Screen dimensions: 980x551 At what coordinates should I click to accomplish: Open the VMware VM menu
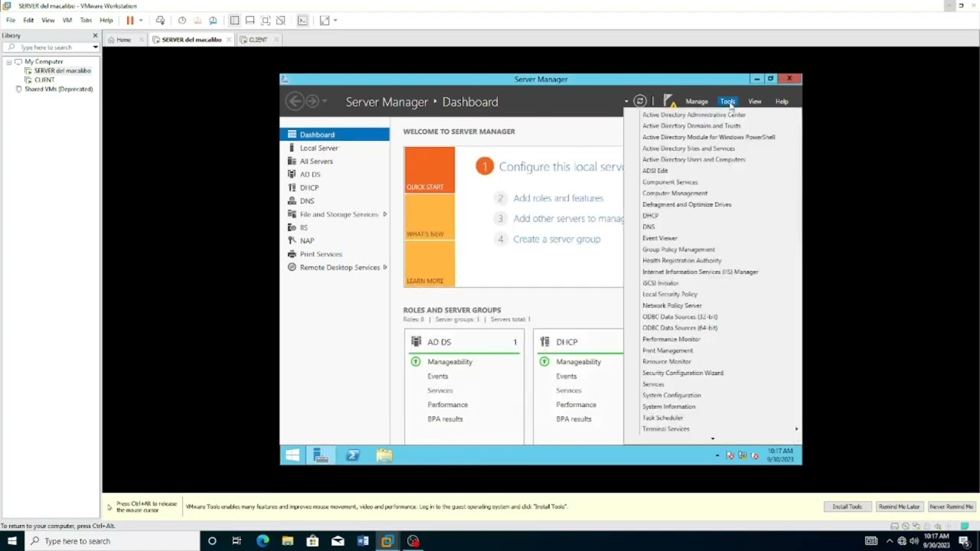[67, 20]
